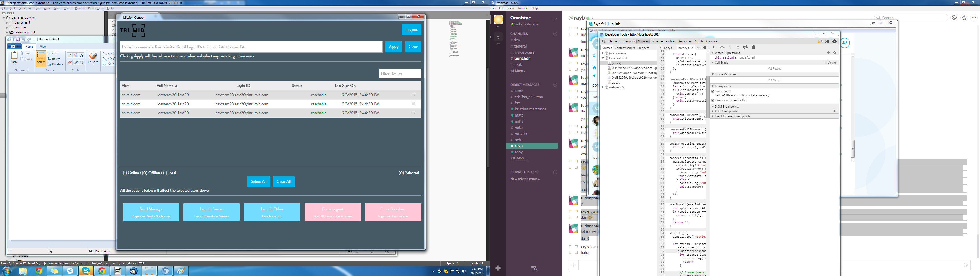Switch to the Console tab in DevTools
Screen dimensions: 980x276
712,41
